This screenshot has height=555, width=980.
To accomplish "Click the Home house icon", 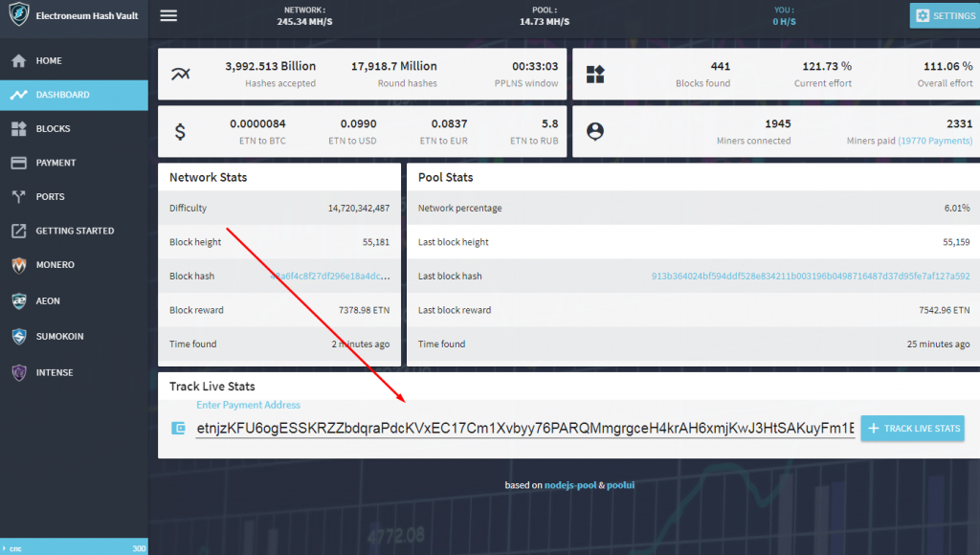I will [x=18, y=61].
